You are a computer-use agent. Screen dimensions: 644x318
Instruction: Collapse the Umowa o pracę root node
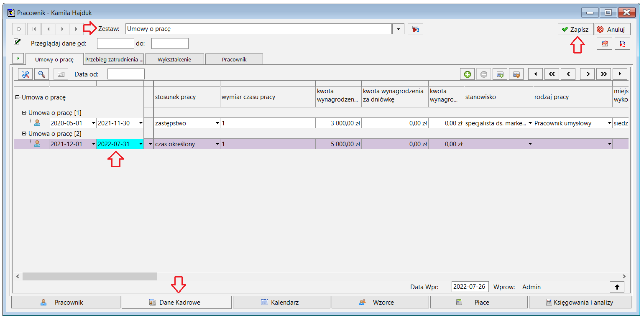point(18,97)
